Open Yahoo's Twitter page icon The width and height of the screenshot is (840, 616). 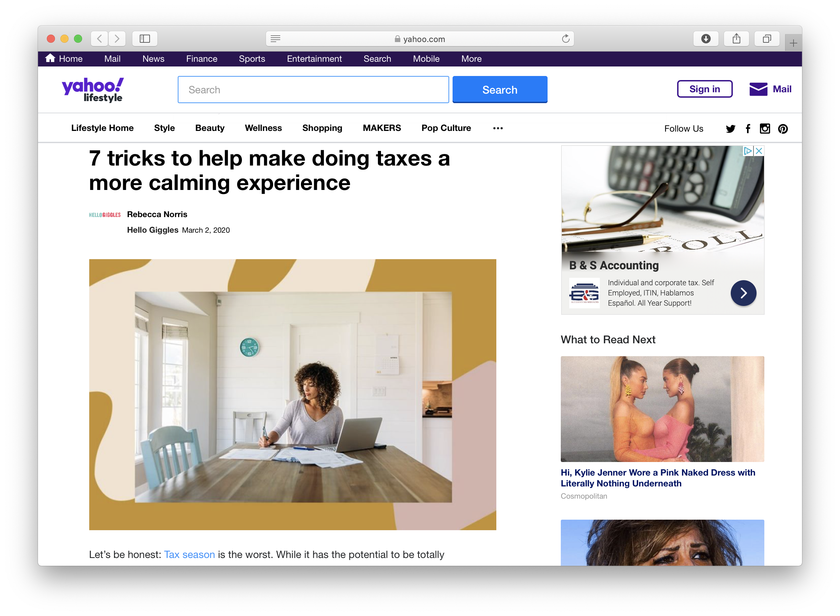coord(730,129)
